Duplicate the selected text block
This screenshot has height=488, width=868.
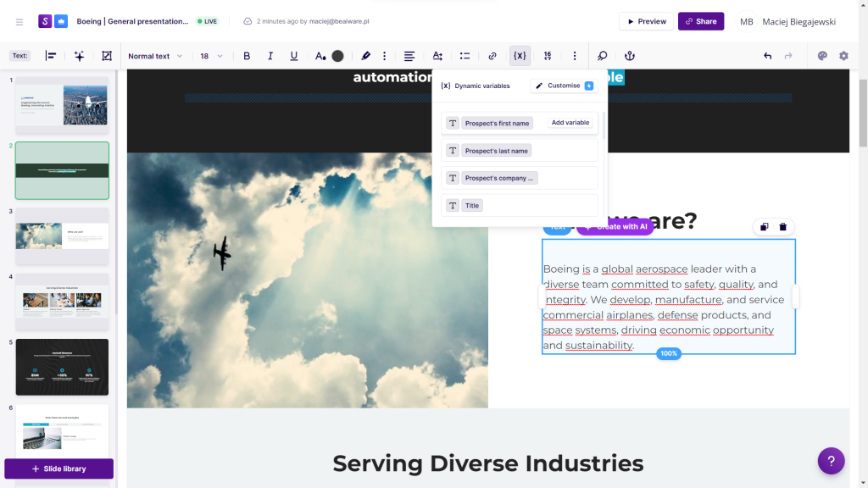(x=764, y=227)
